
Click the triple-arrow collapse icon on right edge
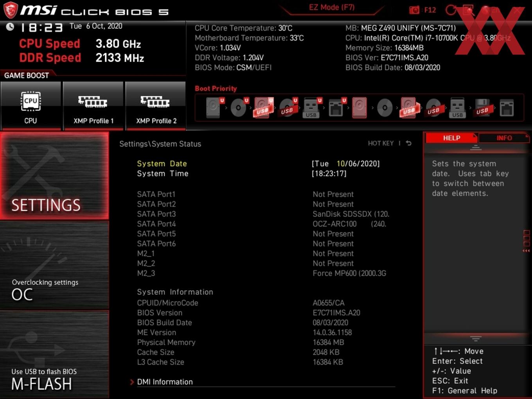(526, 251)
